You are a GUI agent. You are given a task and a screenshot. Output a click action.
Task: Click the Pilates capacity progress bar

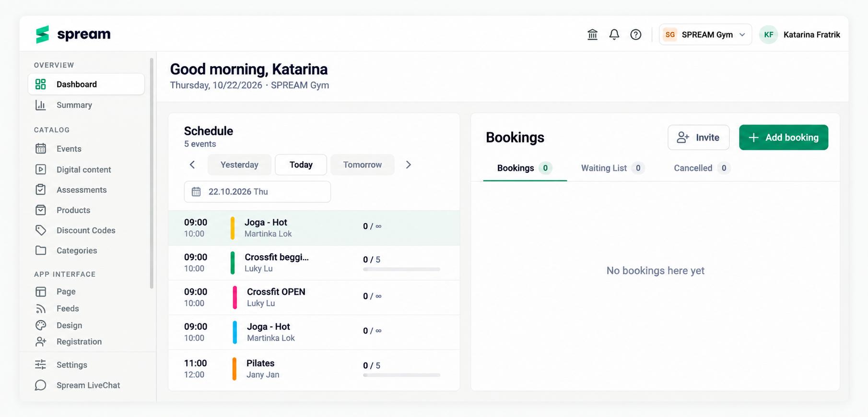[x=401, y=375]
